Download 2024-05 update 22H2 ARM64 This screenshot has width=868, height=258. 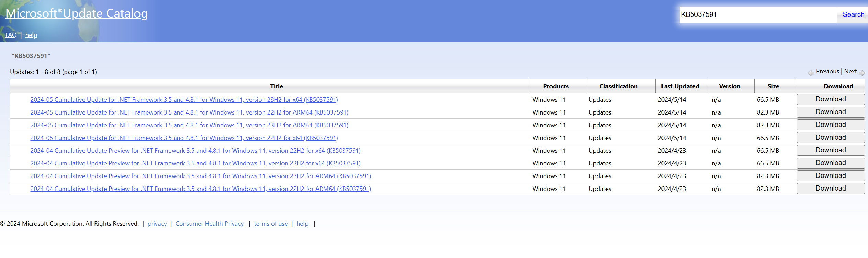(831, 112)
